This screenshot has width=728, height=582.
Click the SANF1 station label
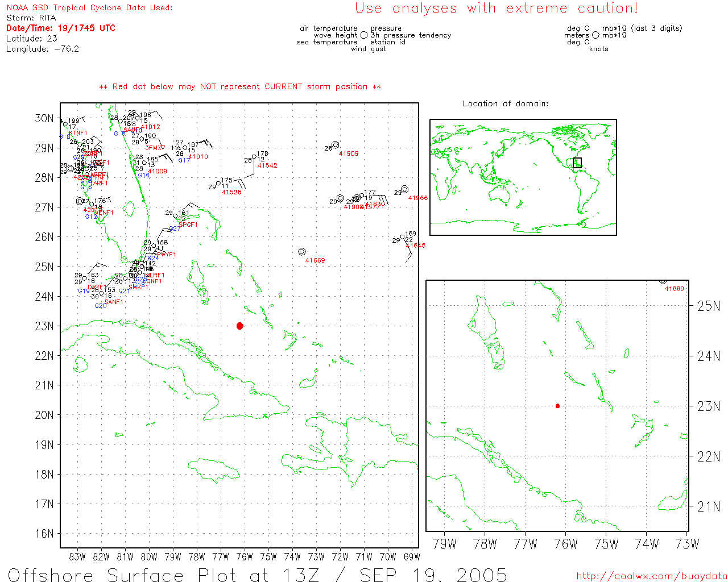(x=114, y=302)
